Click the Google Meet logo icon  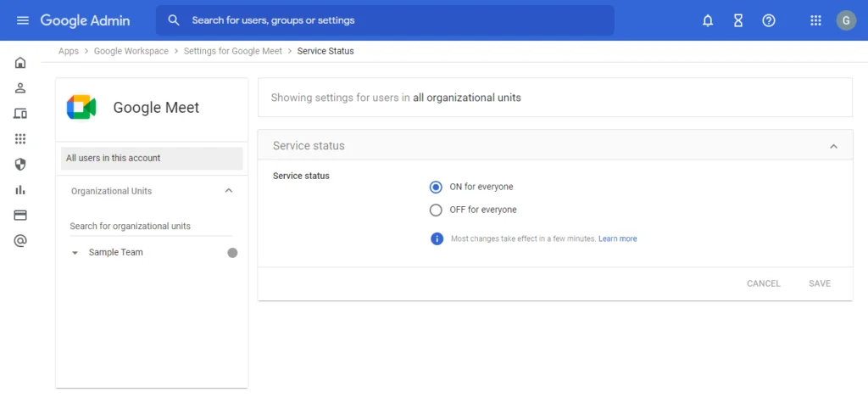(81, 107)
